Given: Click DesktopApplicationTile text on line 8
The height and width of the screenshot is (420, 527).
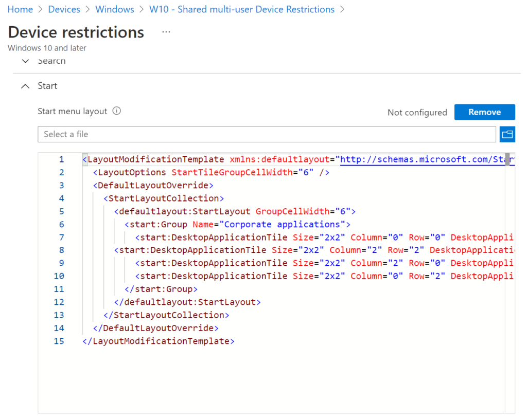Looking at the screenshot, I should click(x=208, y=250).
